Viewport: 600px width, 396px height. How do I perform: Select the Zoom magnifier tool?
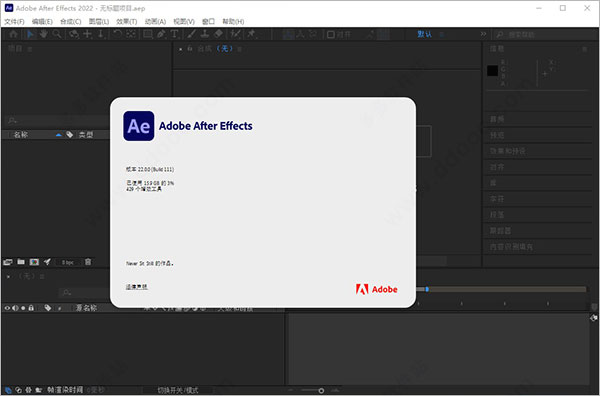[x=57, y=34]
